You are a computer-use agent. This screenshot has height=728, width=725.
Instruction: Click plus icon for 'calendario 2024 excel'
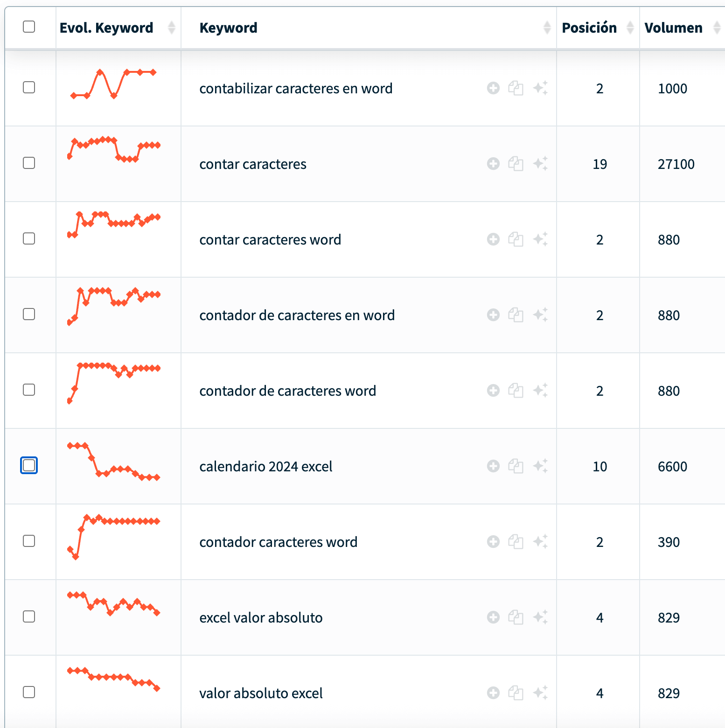pos(493,466)
